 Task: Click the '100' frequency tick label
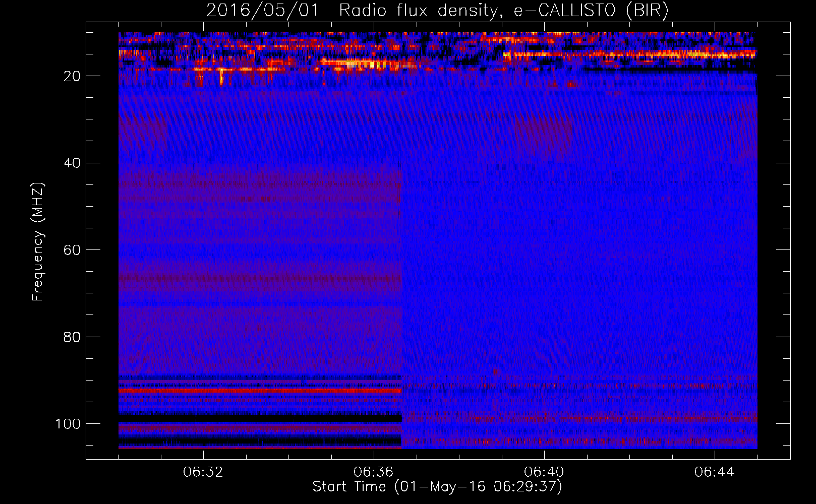tap(68, 424)
